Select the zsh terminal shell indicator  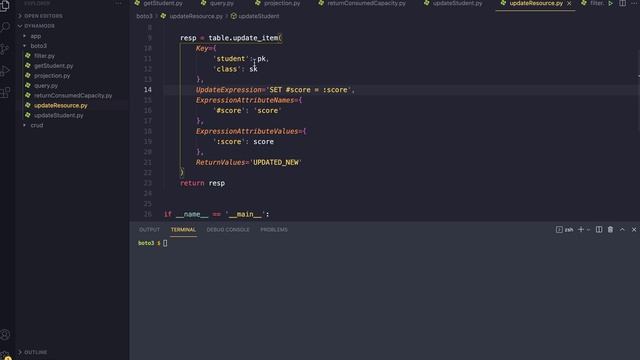[564, 230]
